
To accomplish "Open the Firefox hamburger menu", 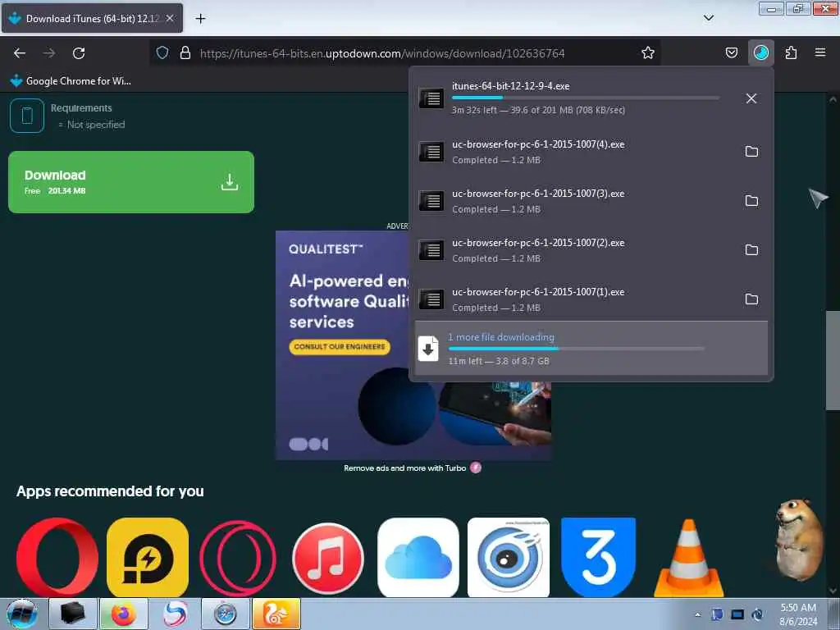I will (820, 52).
